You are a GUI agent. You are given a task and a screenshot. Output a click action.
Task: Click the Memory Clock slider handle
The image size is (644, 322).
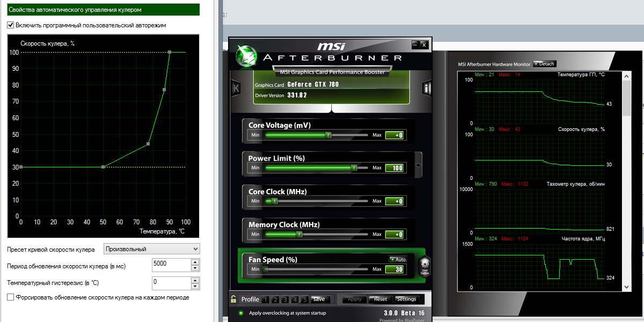(x=299, y=235)
